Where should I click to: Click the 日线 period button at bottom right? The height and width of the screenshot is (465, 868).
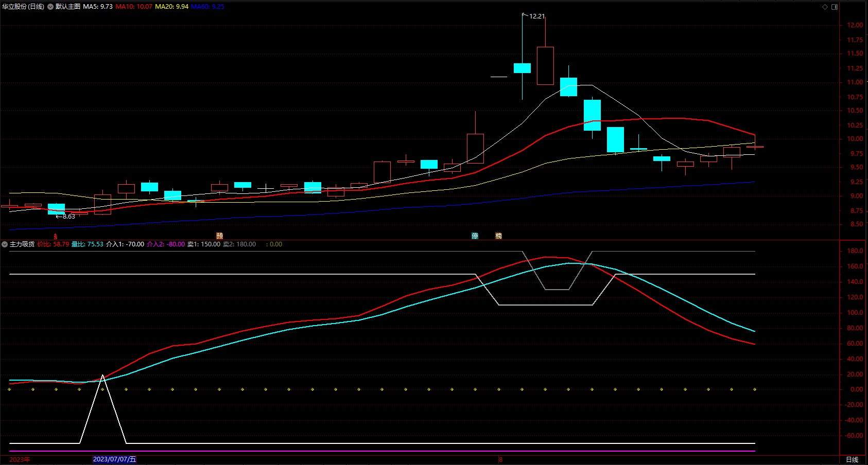point(852,459)
